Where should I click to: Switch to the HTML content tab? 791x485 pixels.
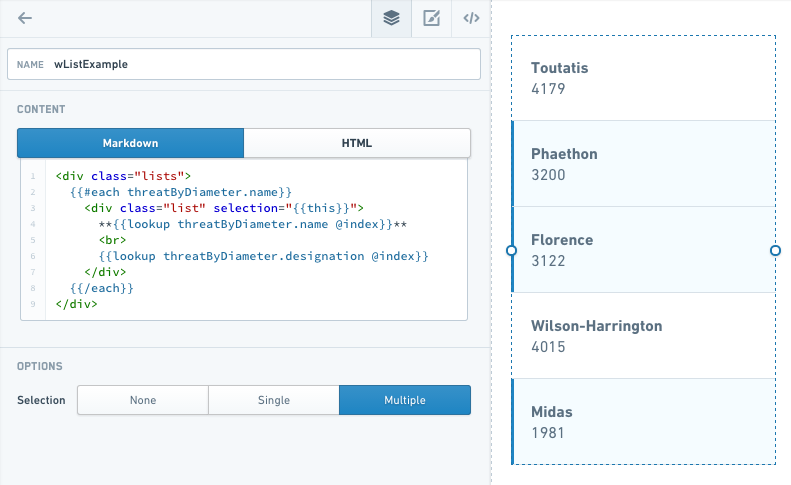coord(357,143)
